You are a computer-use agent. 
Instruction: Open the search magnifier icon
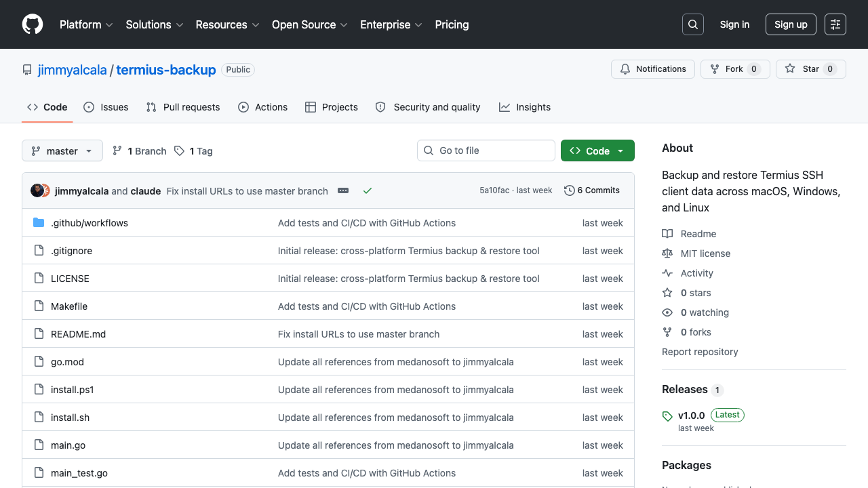[693, 24]
